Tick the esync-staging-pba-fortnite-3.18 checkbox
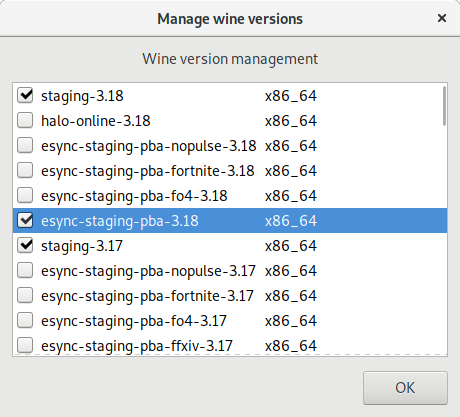 point(25,171)
